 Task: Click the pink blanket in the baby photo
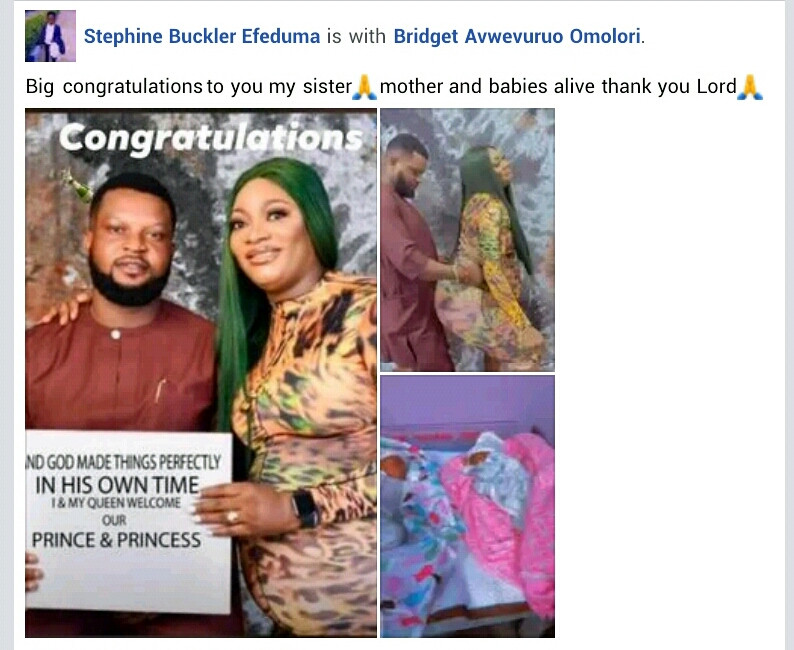click(x=506, y=511)
